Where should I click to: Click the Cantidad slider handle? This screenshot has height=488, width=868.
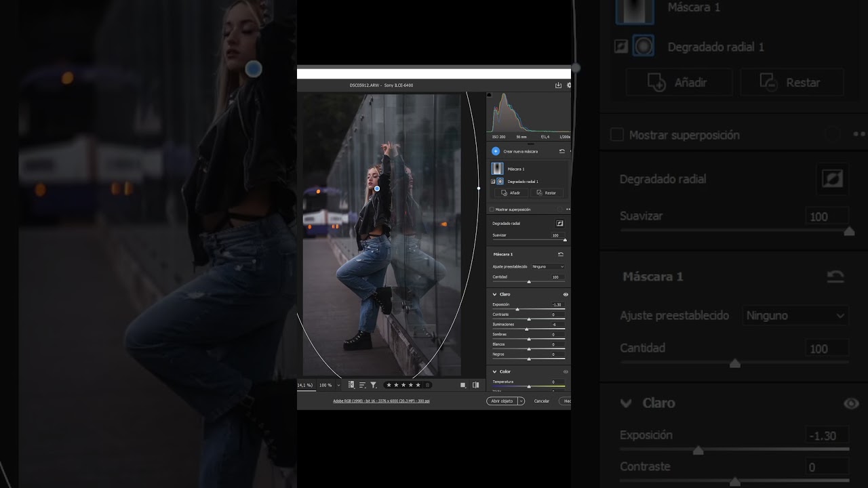[529, 281]
